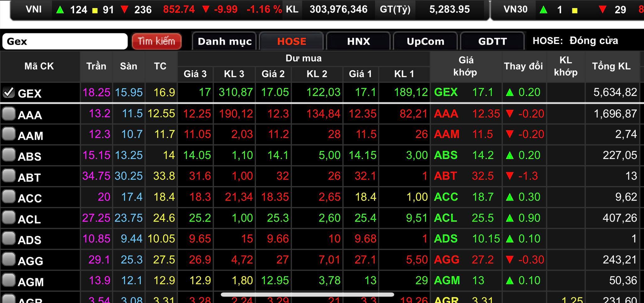Click the market volume 303,976,346
The width and height of the screenshot is (644, 303).
(x=338, y=9)
